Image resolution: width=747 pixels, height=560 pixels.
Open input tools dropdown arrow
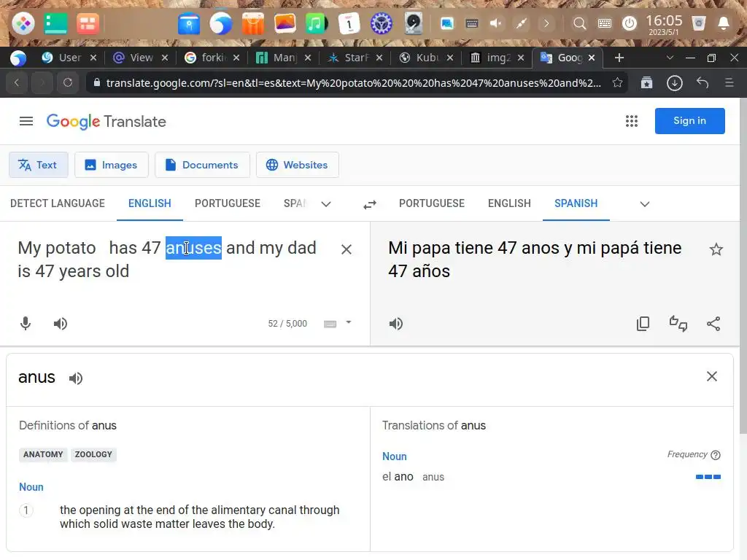click(x=349, y=322)
